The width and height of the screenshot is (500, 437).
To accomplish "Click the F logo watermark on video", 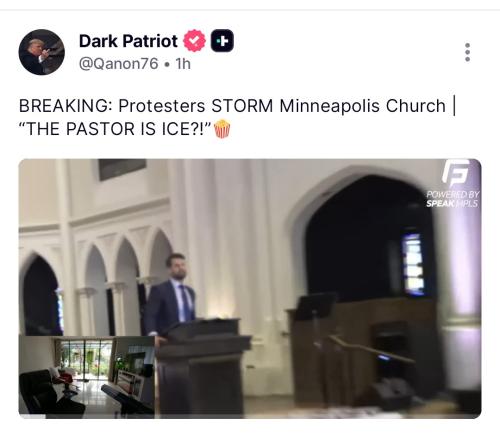I will click(x=455, y=173).
